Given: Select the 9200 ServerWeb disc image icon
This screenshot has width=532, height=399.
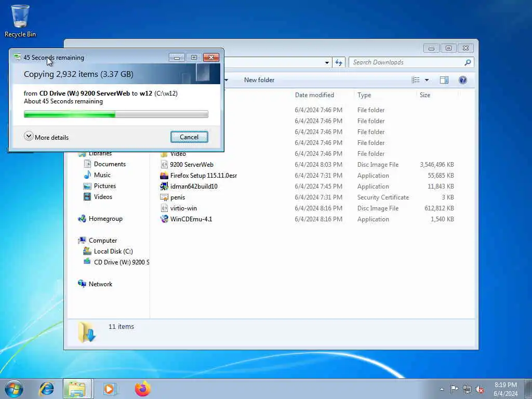Looking at the screenshot, I should (x=164, y=165).
